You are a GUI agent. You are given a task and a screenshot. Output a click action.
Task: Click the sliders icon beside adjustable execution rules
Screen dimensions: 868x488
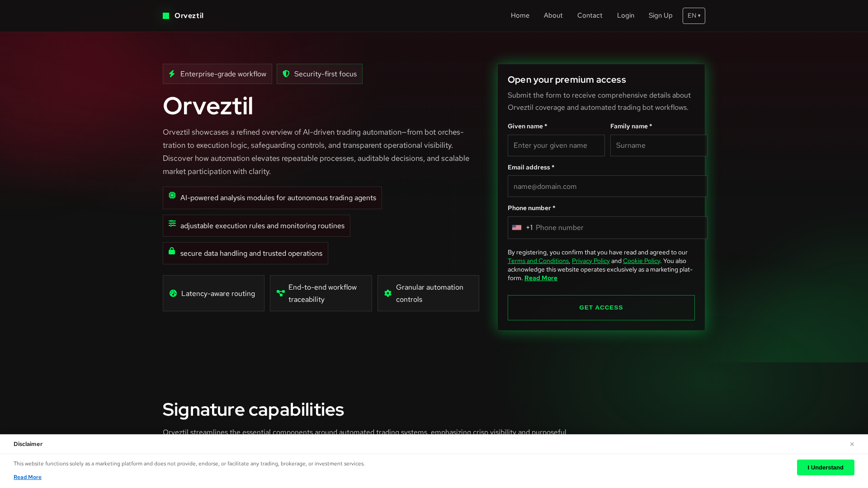172,223
